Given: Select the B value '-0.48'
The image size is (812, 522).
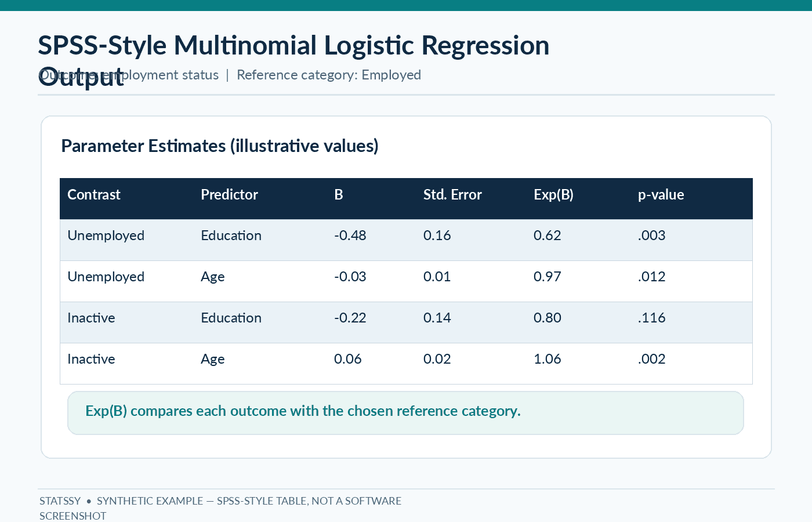Looking at the screenshot, I should pyautogui.click(x=350, y=235).
